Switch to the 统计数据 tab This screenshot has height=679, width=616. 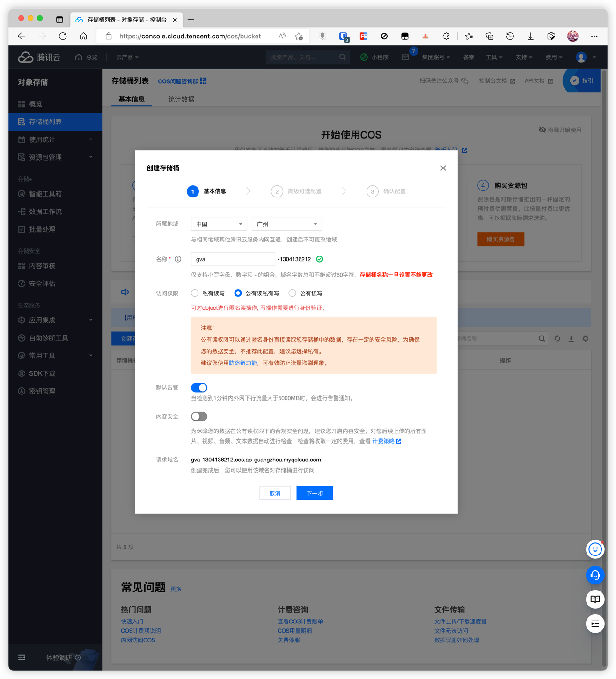click(x=181, y=99)
